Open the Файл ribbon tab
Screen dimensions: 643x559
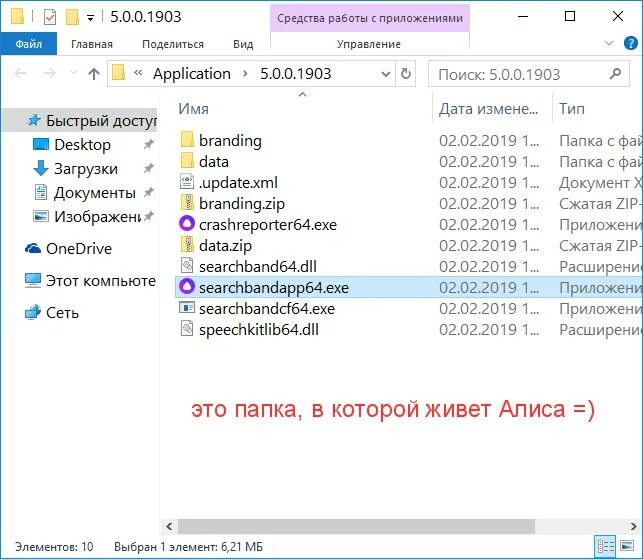tap(29, 44)
